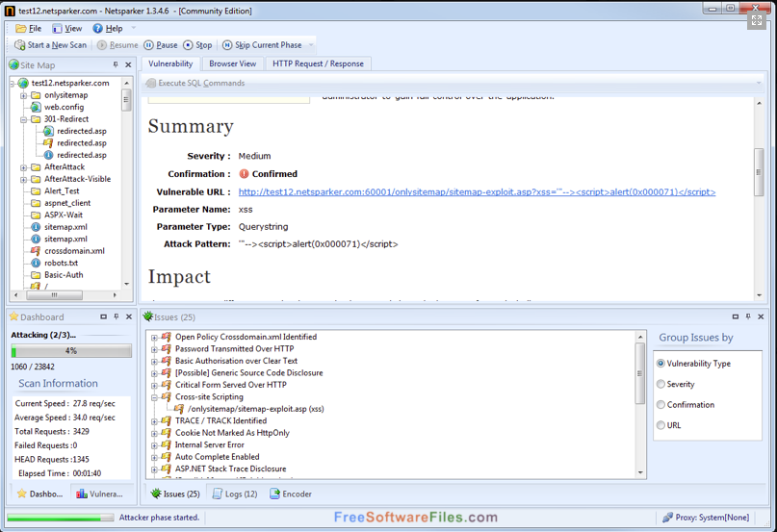Select Cookie Not Marked As HttpOnly flag icon
The image size is (777, 532).
(x=166, y=433)
